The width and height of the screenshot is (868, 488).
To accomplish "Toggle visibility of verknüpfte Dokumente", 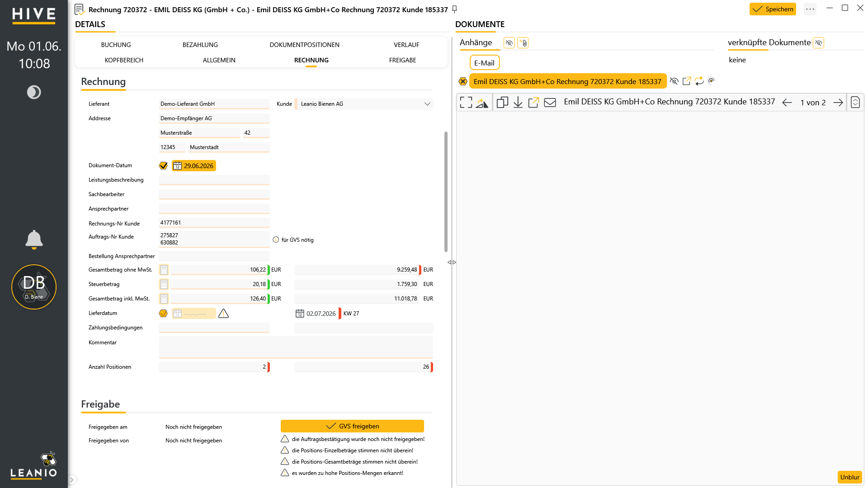I will (x=818, y=43).
